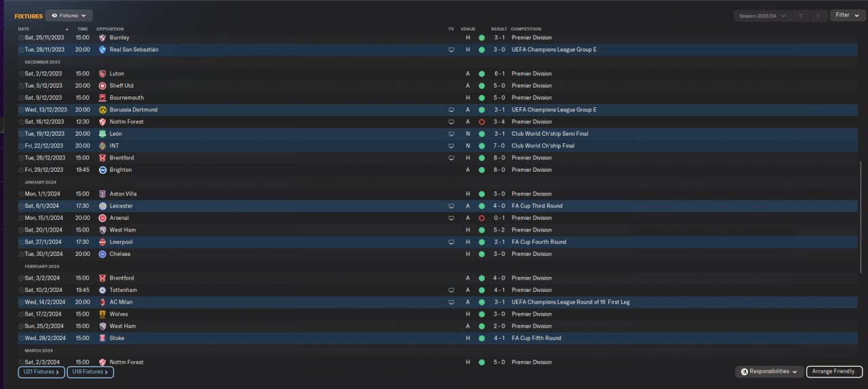Click the FA Cup Third Round competition

[x=537, y=206]
